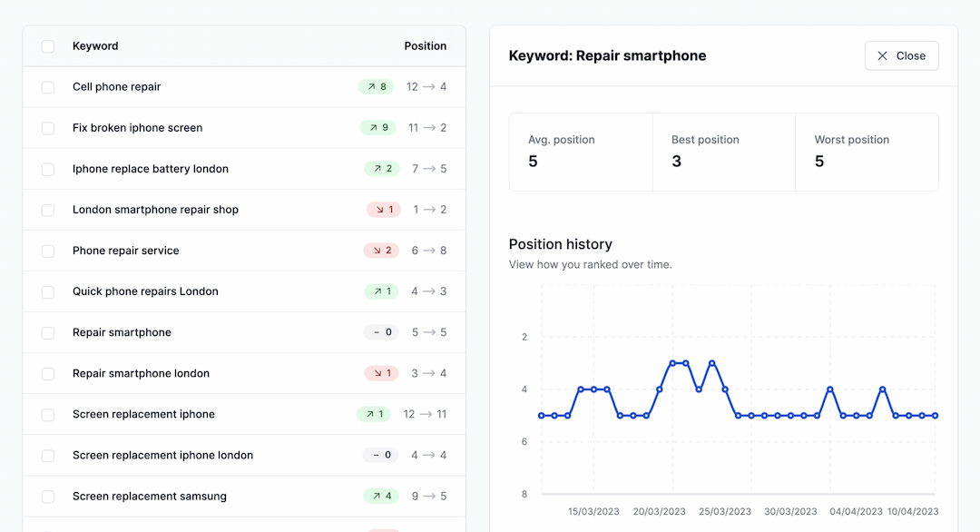
Task: Sort by the Position column header
Action: pyautogui.click(x=425, y=46)
